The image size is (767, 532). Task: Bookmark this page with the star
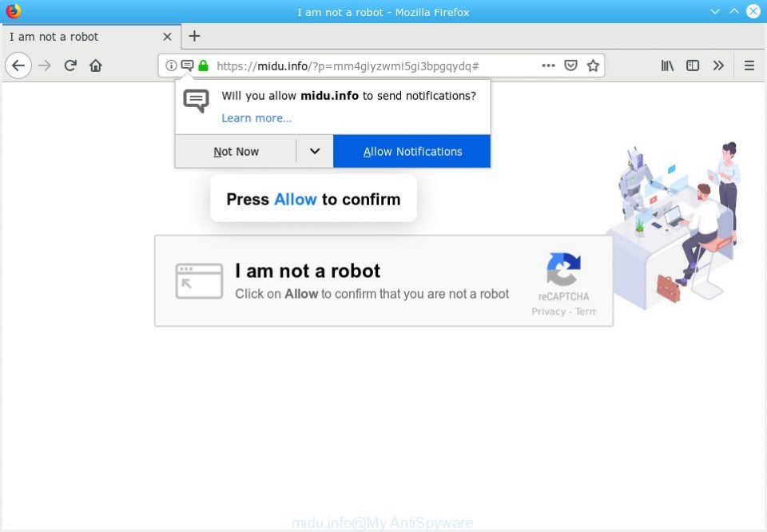click(x=593, y=66)
